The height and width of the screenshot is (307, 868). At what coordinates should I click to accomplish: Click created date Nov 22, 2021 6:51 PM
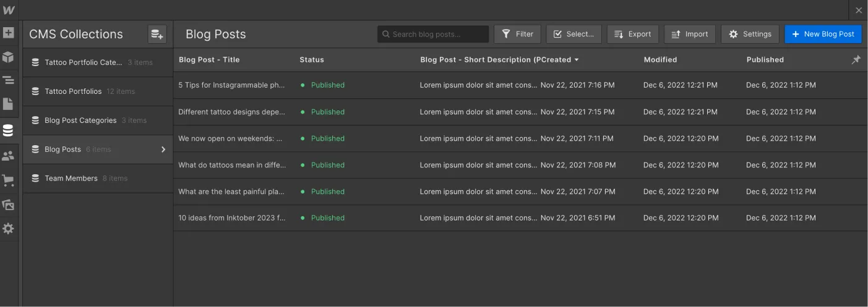578,218
